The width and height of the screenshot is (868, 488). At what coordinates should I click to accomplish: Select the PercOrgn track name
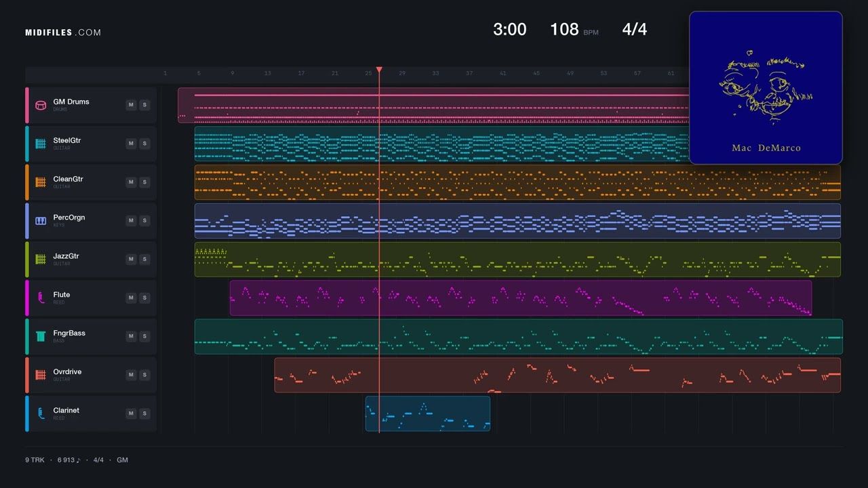point(69,218)
